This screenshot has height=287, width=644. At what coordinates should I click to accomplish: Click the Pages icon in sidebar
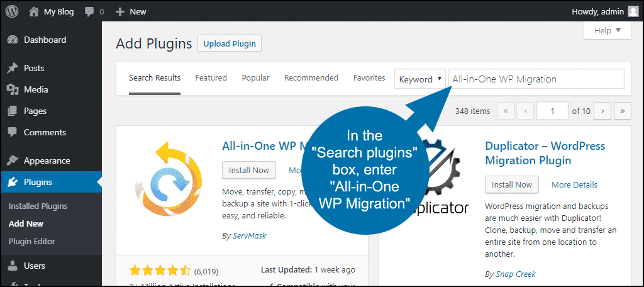coord(13,111)
